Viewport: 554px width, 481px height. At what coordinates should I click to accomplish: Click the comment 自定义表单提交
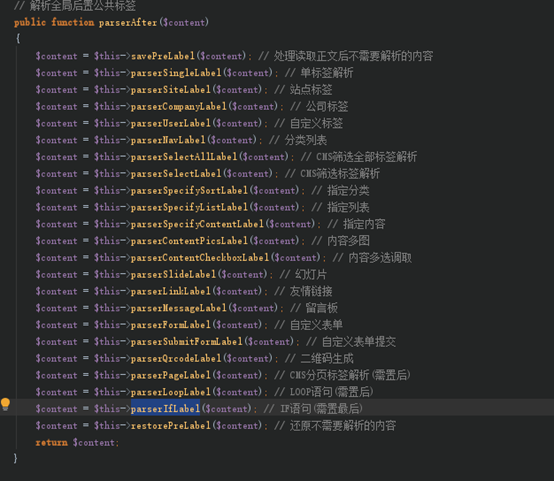tap(359, 341)
